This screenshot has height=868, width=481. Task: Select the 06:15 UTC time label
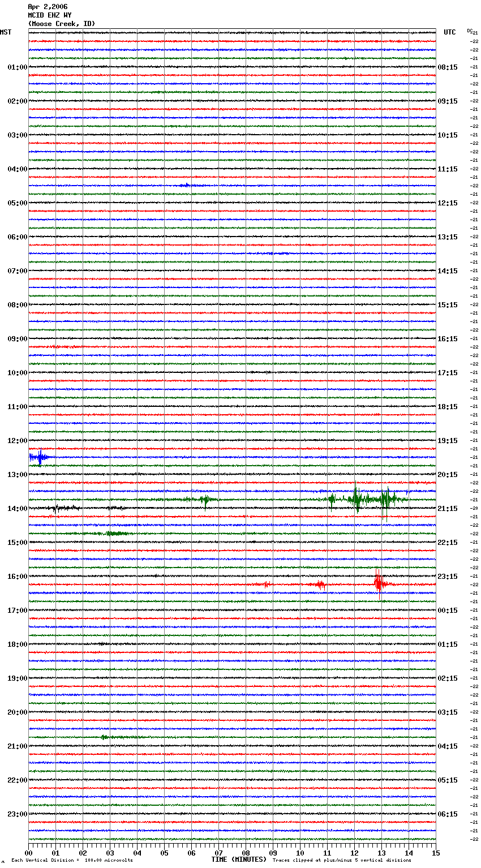[x=448, y=814]
